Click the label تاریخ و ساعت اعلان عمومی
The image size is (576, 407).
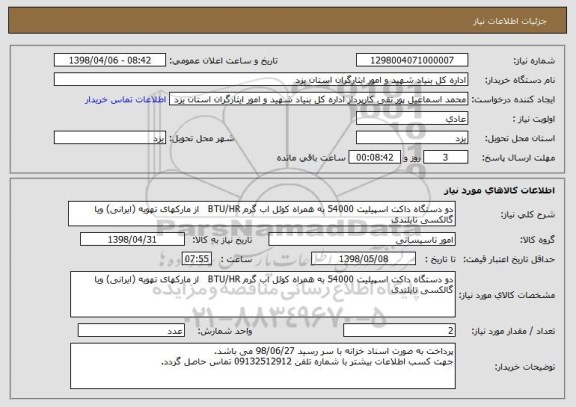coord(223,61)
